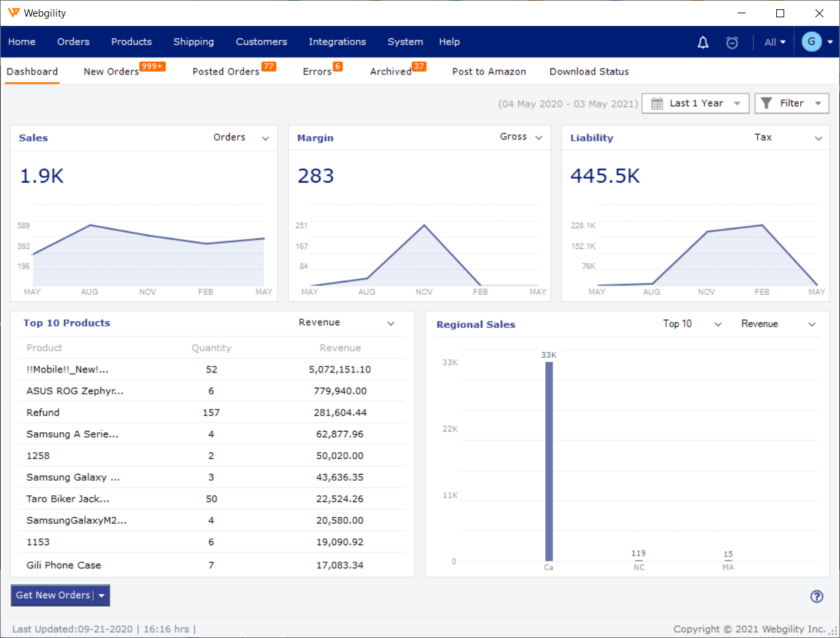This screenshot has height=638, width=840.
Task: Open the Last 1 Year dropdown
Action: [695, 103]
